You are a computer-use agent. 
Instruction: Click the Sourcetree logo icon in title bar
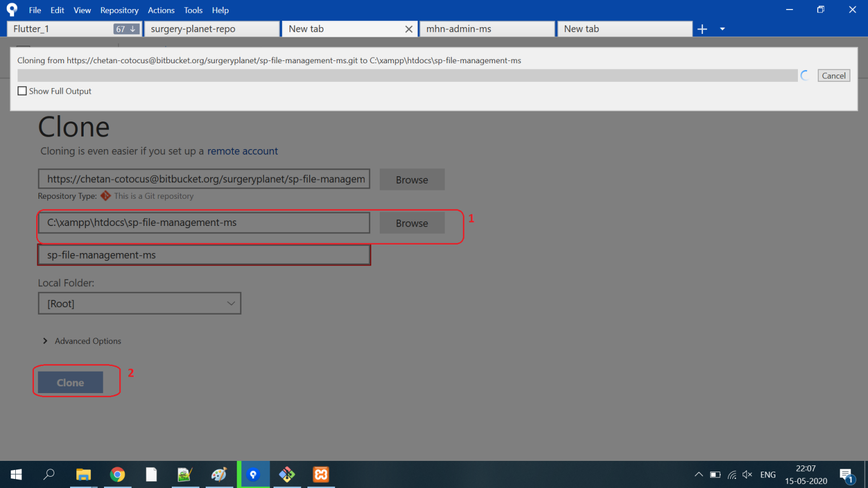pos(12,10)
